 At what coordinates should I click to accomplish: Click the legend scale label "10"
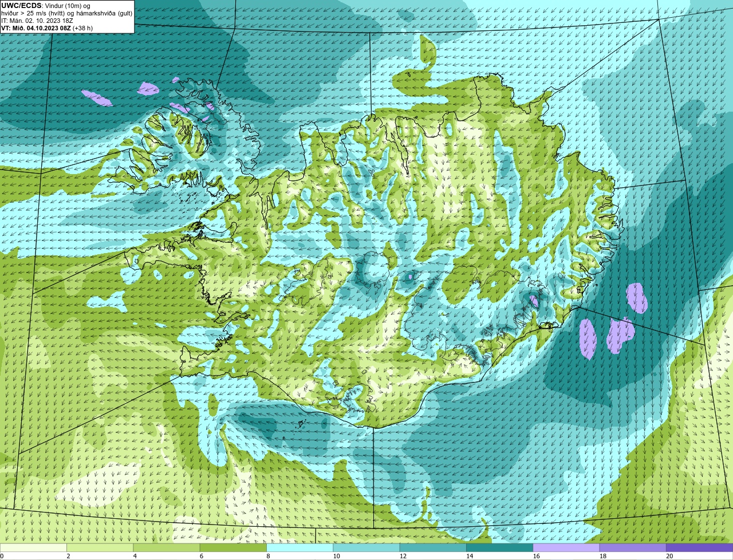[x=336, y=556]
